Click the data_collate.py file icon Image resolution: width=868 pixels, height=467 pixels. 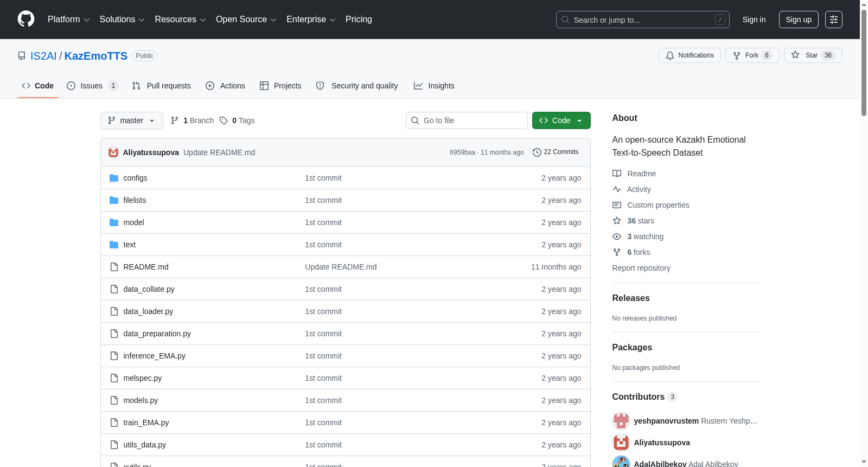pos(114,289)
